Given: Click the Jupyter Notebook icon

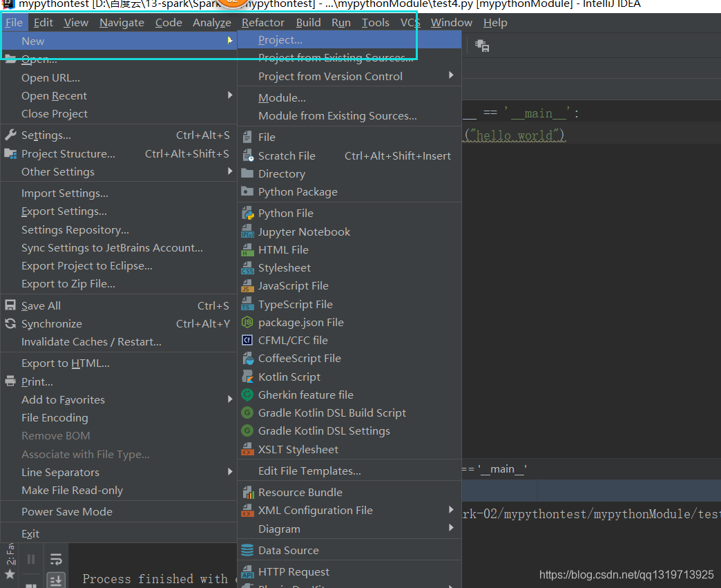Looking at the screenshot, I should coord(247,231).
